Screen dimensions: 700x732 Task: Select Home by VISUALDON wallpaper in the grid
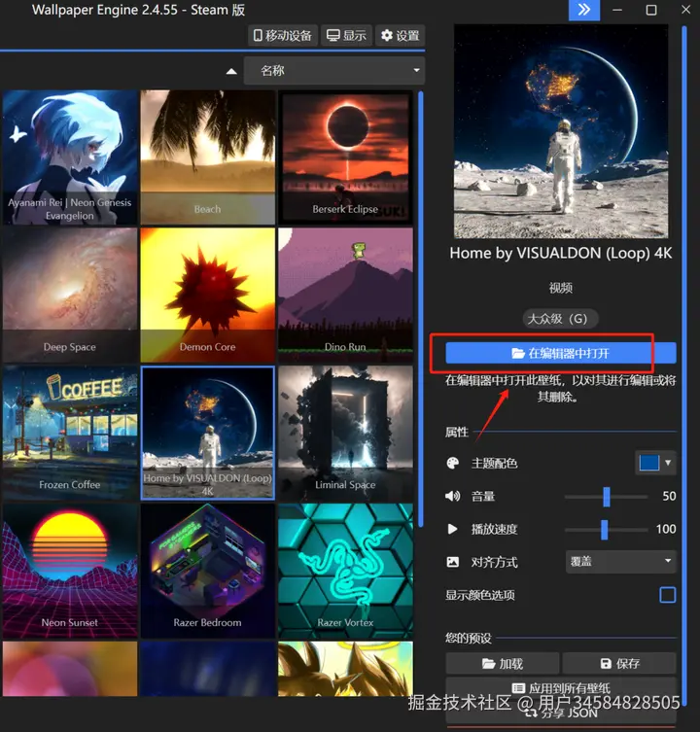point(207,433)
